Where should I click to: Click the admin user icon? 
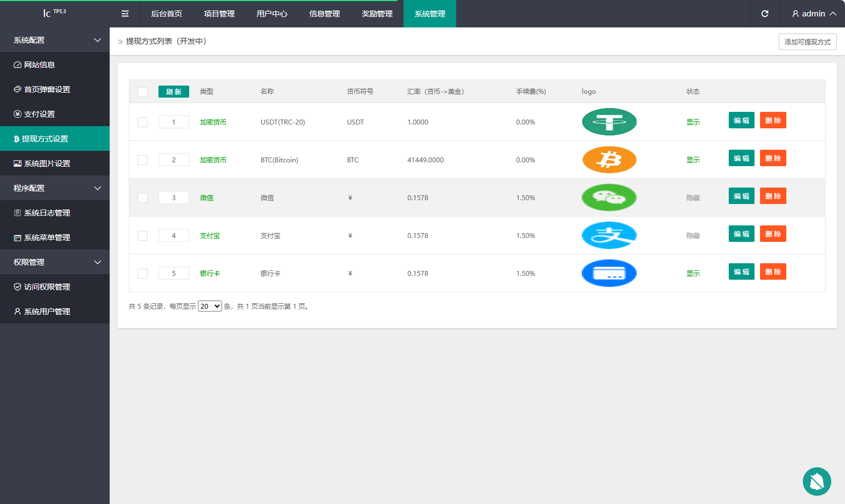click(795, 14)
